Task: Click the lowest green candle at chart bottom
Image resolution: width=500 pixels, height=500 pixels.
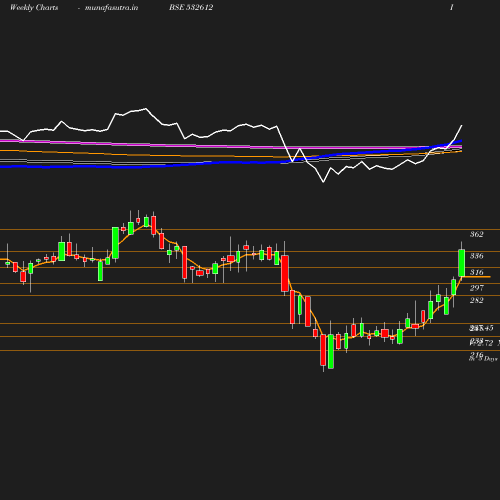Action: click(331, 351)
